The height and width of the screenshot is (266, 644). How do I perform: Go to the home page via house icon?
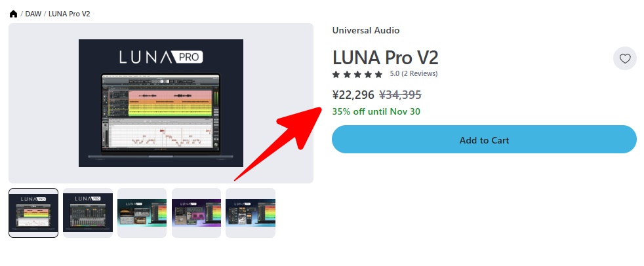click(x=13, y=14)
